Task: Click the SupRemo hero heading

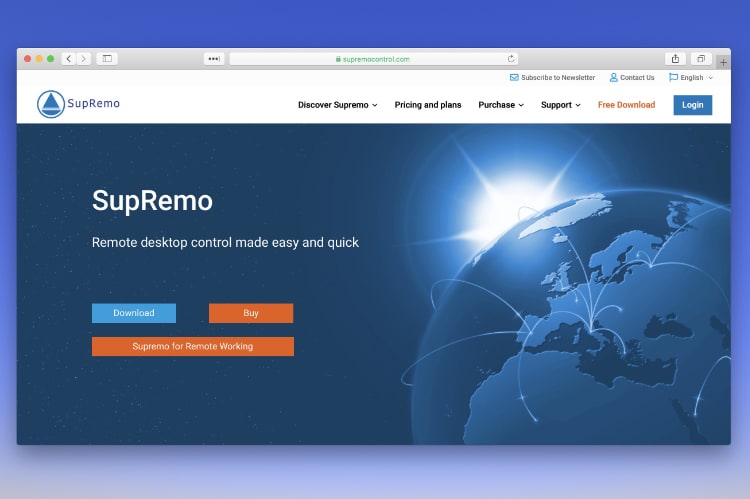Action: tap(152, 200)
